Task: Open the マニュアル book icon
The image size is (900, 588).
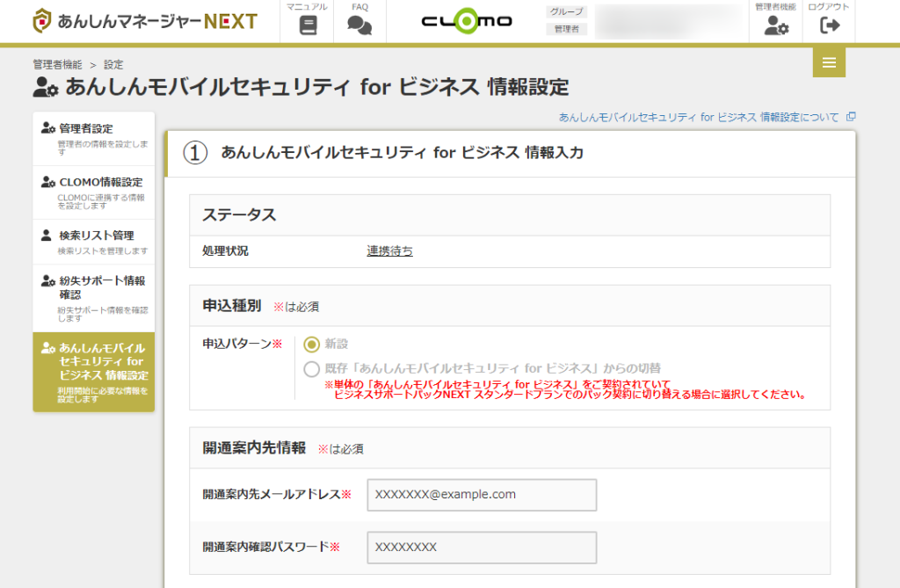Action: tap(307, 25)
